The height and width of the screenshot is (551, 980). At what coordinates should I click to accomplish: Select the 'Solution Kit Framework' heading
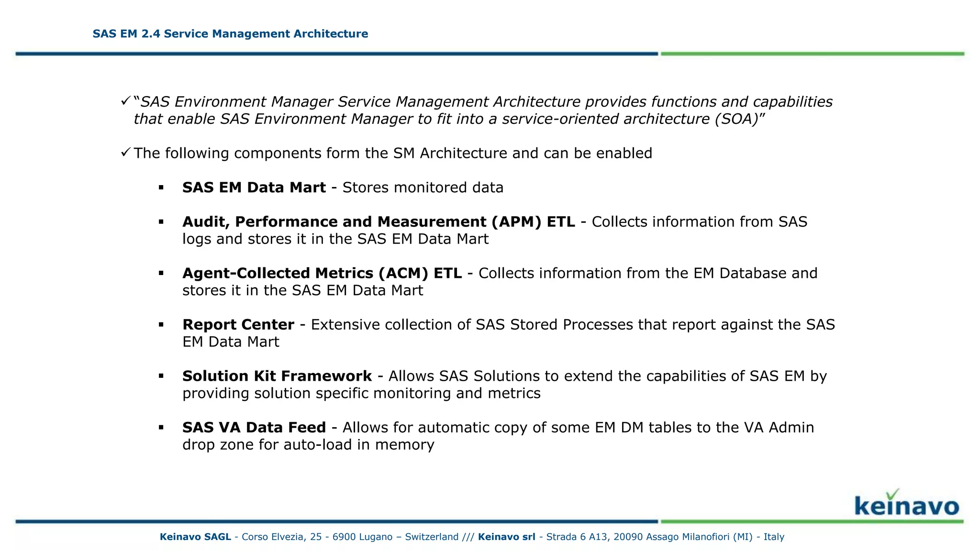point(277,376)
